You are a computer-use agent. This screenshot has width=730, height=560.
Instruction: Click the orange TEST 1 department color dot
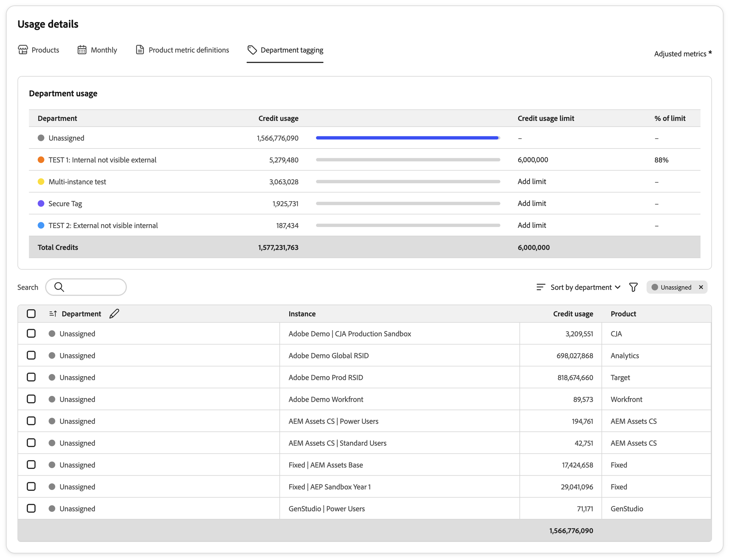coord(41,160)
